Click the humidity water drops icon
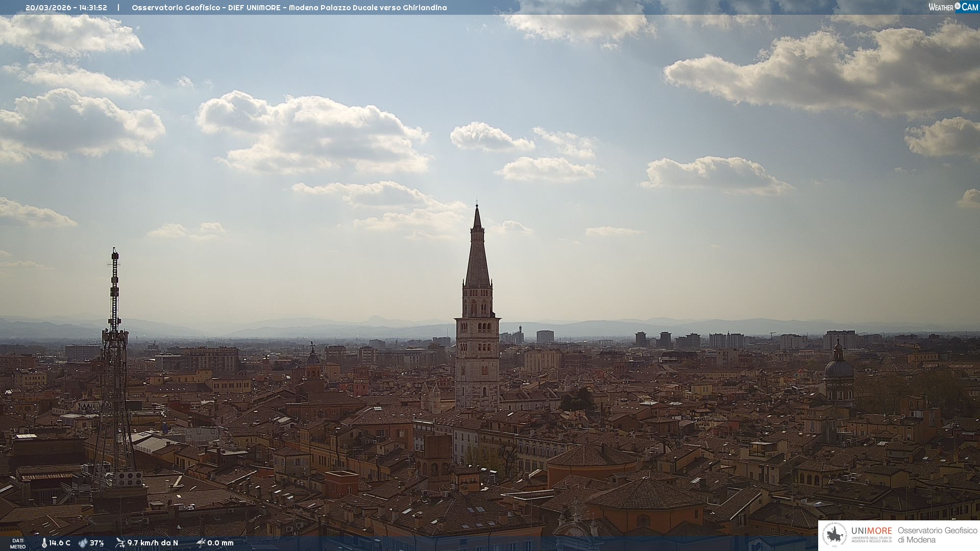The height and width of the screenshot is (551, 980). [83, 543]
